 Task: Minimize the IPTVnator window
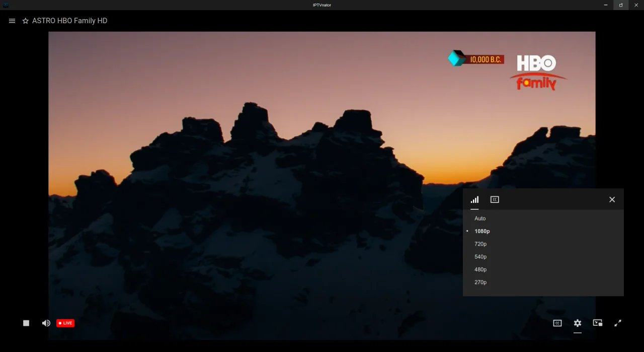[606, 5]
